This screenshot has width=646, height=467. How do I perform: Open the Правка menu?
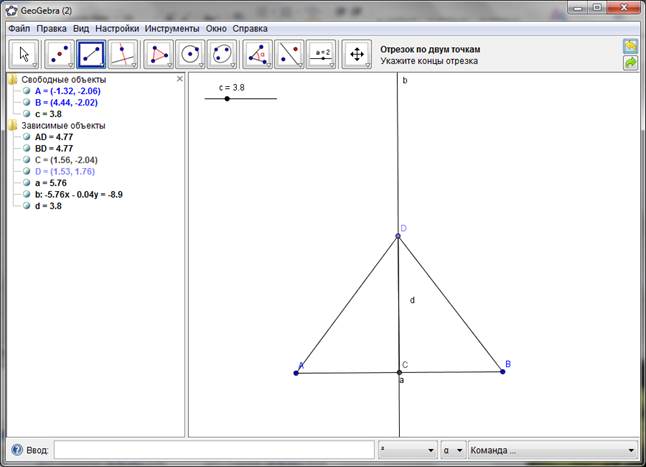(51, 28)
